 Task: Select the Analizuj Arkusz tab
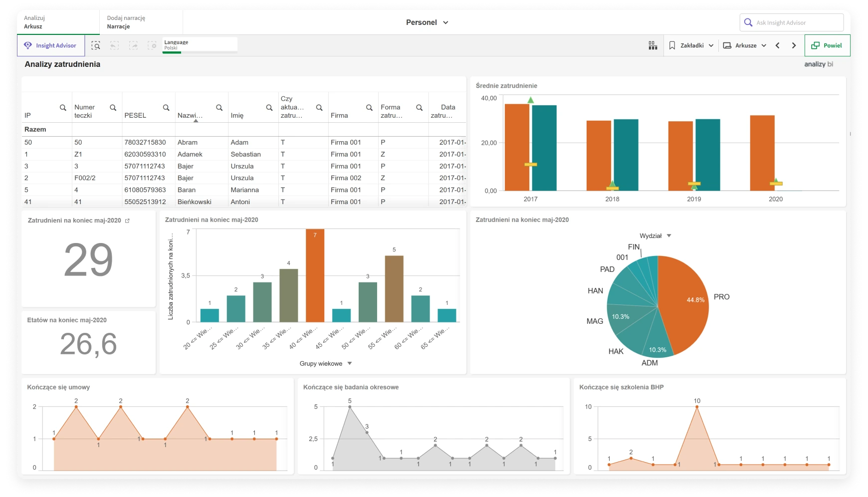(34, 22)
